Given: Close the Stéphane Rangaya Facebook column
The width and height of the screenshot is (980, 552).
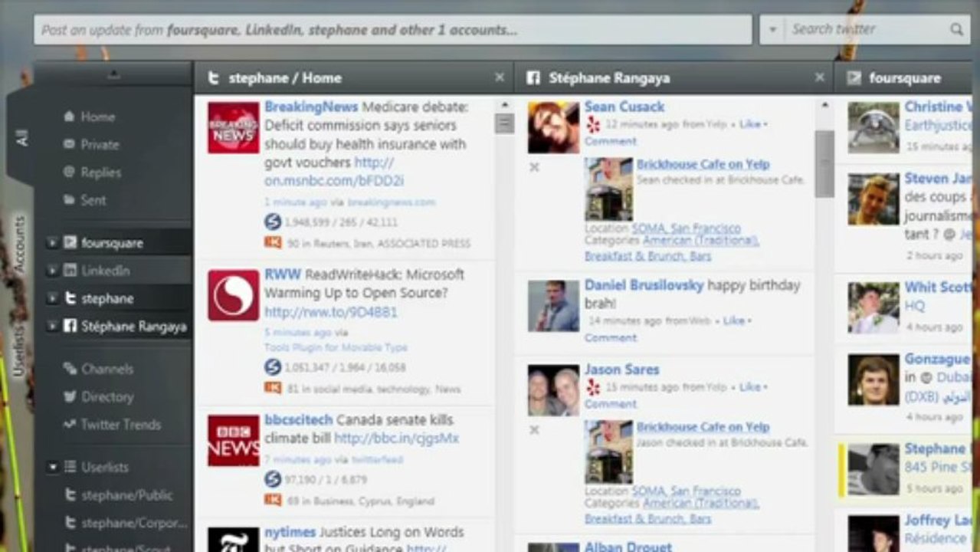Looking at the screenshot, I should point(819,77).
